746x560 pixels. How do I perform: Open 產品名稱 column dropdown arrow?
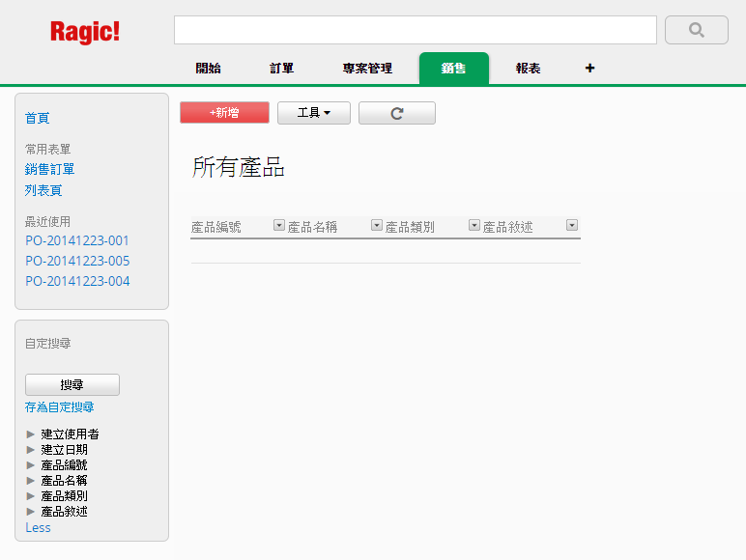[x=377, y=225]
